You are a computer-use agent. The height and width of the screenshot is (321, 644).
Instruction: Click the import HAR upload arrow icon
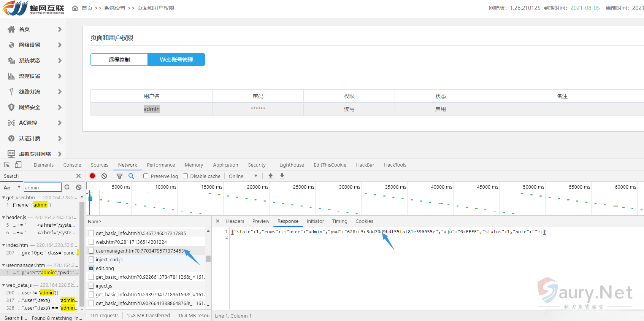click(270, 176)
